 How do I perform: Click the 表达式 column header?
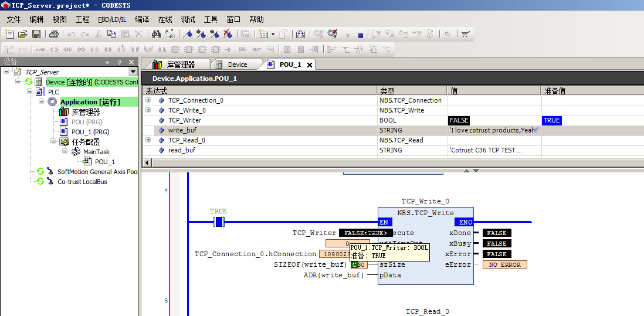point(259,91)
